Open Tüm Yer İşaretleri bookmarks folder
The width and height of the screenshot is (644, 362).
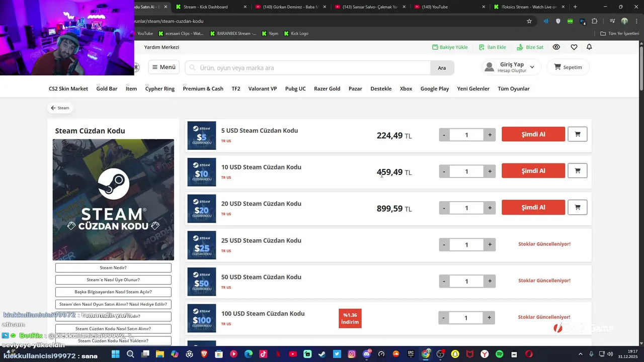click(x=620, y=33)
